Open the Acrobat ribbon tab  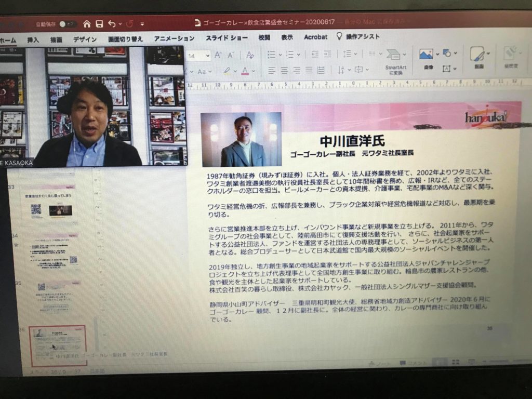coord(315,37)
